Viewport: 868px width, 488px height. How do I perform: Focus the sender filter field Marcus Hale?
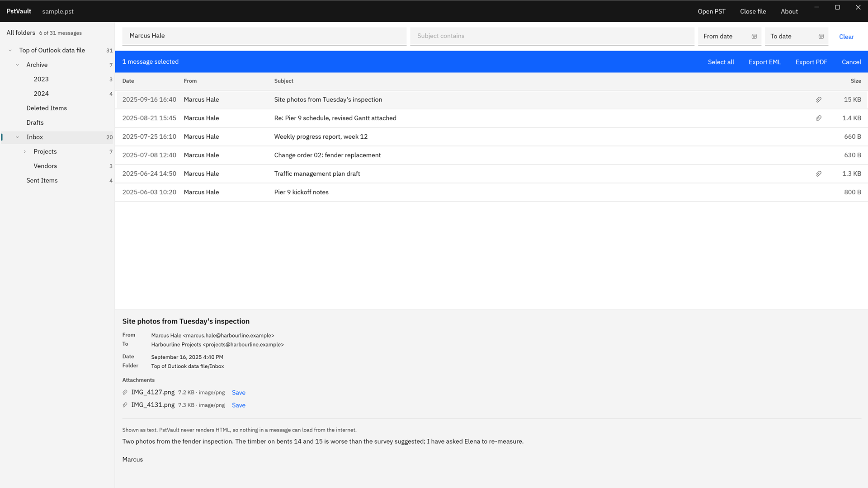click(264, 36)
